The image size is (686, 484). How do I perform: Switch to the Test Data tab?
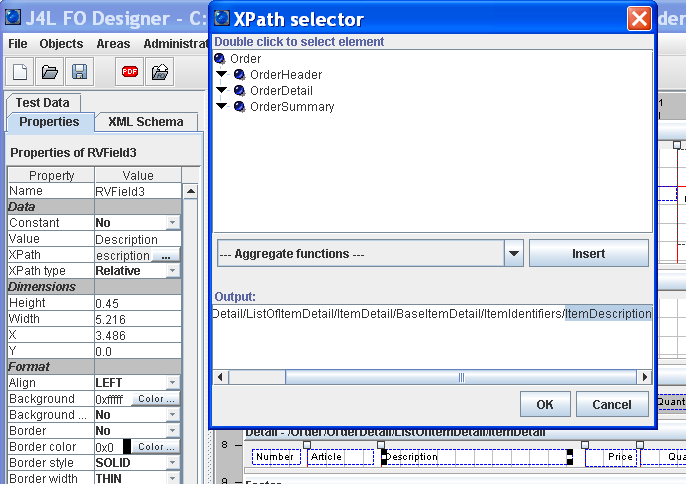point(43,103)
